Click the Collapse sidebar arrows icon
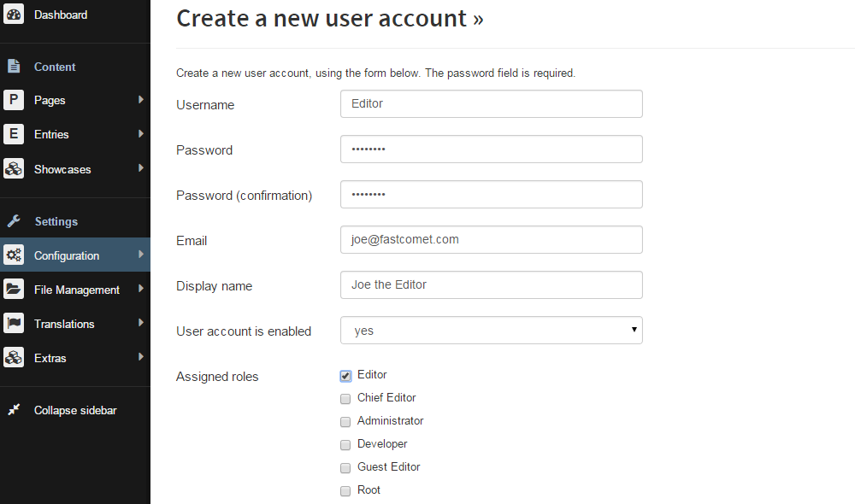Screen dimensions: 855x504 [14, 410]
